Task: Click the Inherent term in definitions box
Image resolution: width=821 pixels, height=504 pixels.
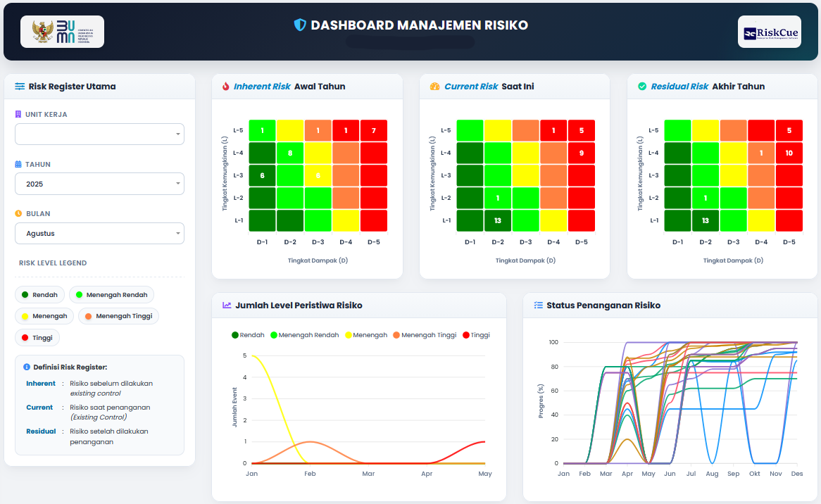Action: click(x=41, y=384)
